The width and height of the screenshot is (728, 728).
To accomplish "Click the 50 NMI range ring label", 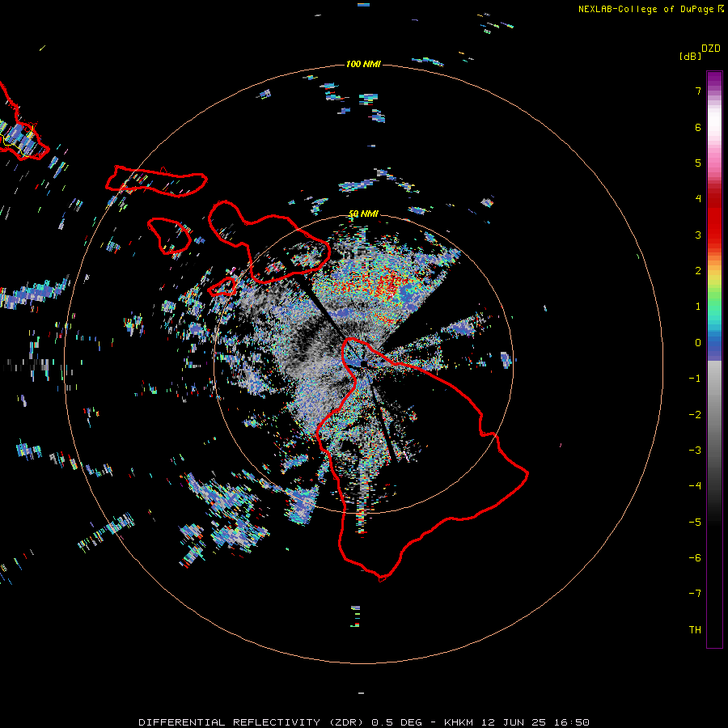I will 363,214.
